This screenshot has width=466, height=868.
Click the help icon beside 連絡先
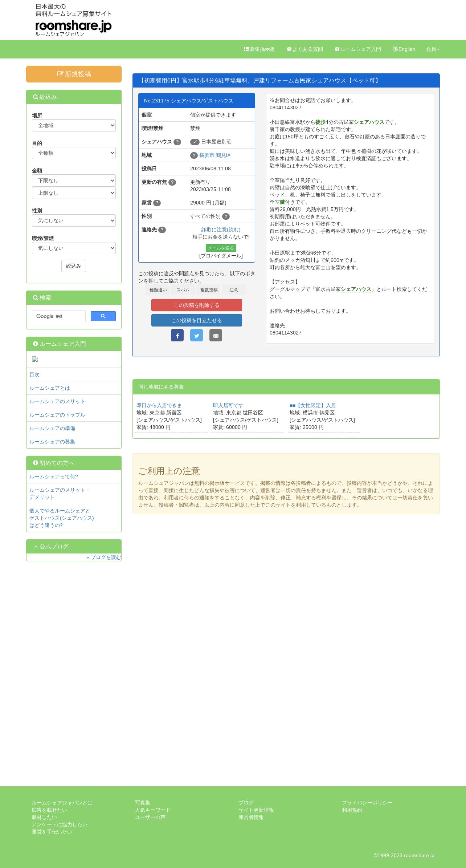(x=162, y=230)
